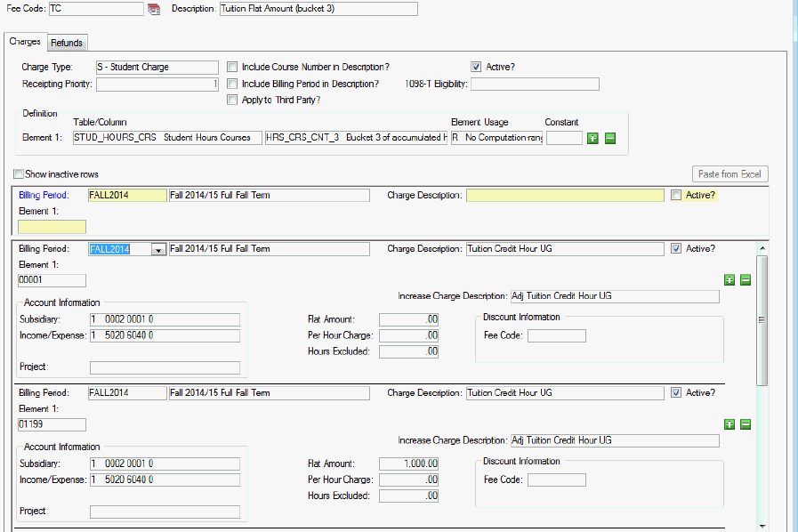Click the 1098-T Eligibility field
This screenshot has height=532, width=798.
coord(535,85)
